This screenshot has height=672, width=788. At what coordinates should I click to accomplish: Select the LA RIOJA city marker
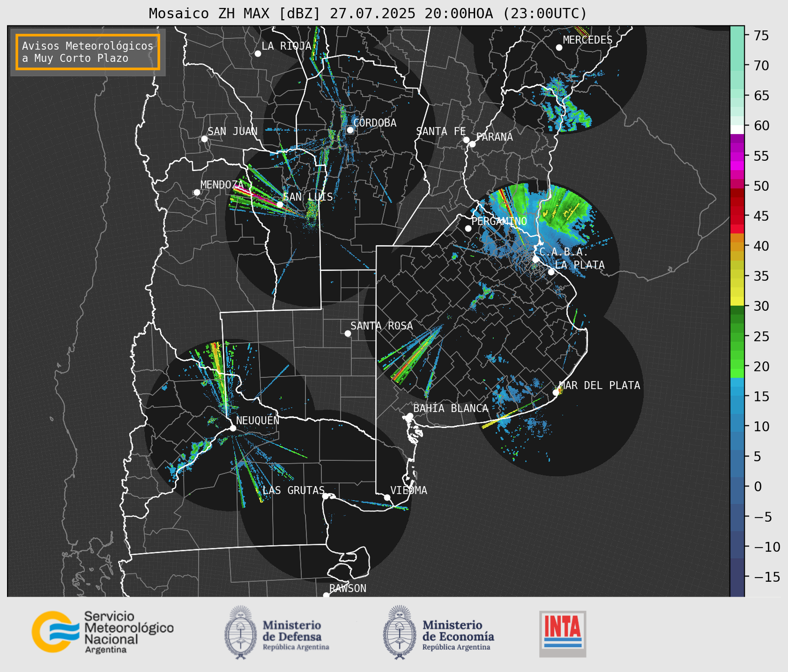[258, 54]
